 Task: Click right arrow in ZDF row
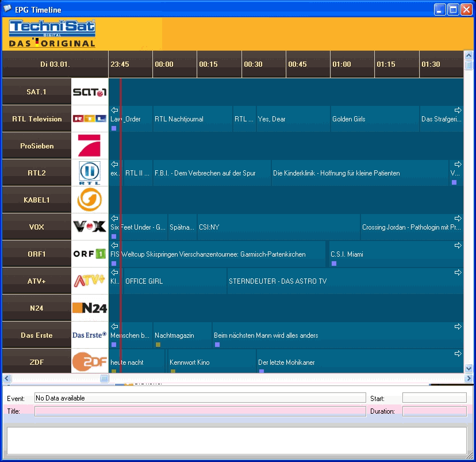tap(458, 353)
